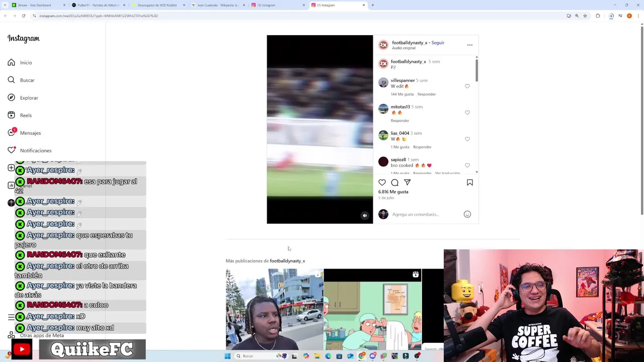Open footballdynasty_x link under Más publicaciones
This screenshot has height=362, width=644.
tap(287, 261)
